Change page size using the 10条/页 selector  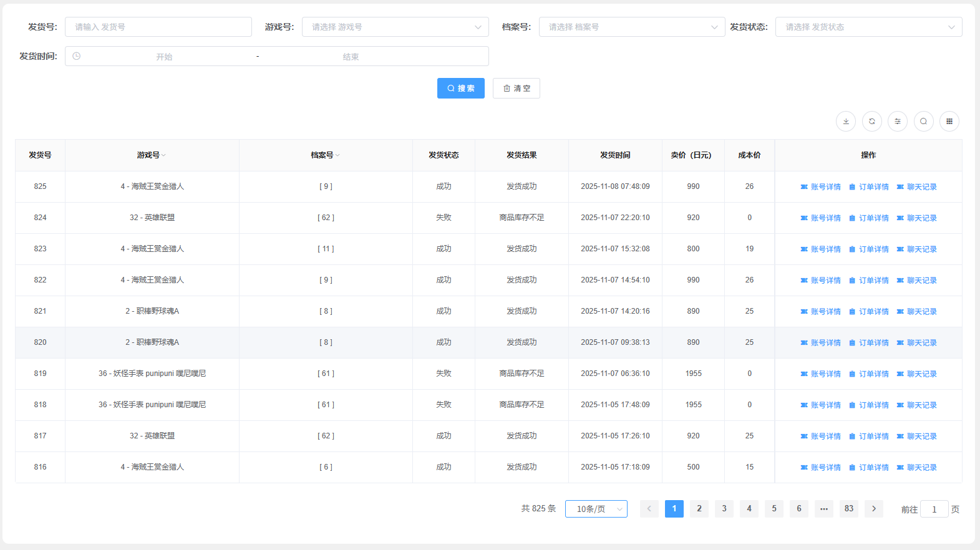pos(596,509)
